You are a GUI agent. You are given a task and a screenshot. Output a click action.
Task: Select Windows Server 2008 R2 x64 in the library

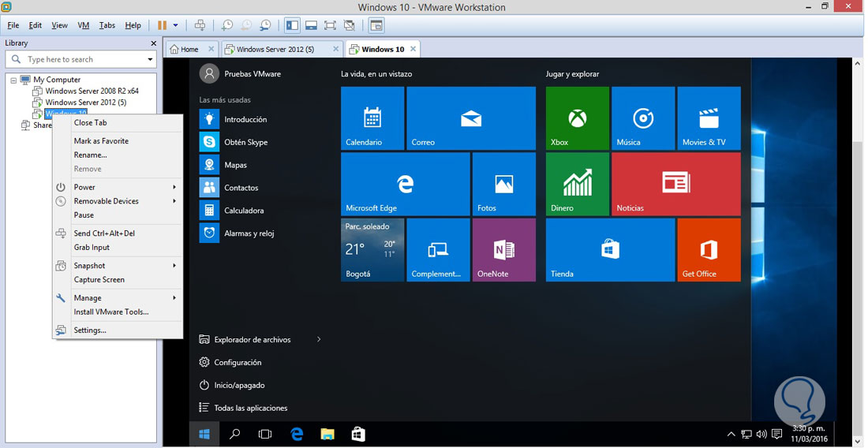click(92, 91)
